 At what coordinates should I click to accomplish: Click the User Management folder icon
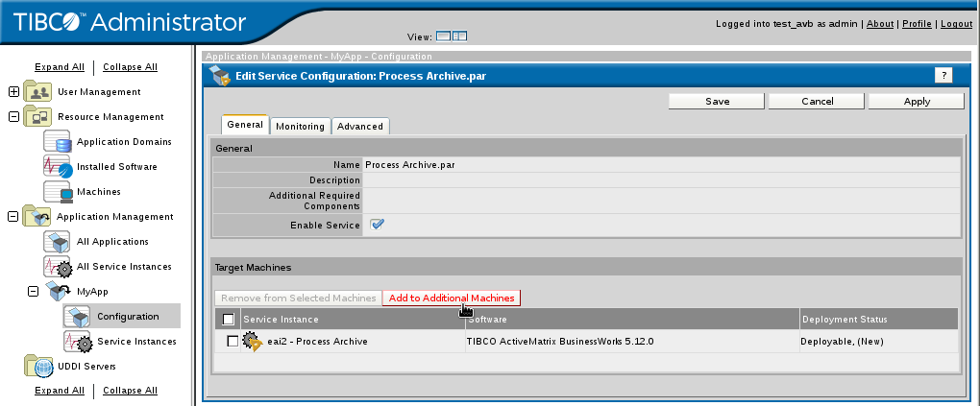pyautogui.click(x=38, y=92)
